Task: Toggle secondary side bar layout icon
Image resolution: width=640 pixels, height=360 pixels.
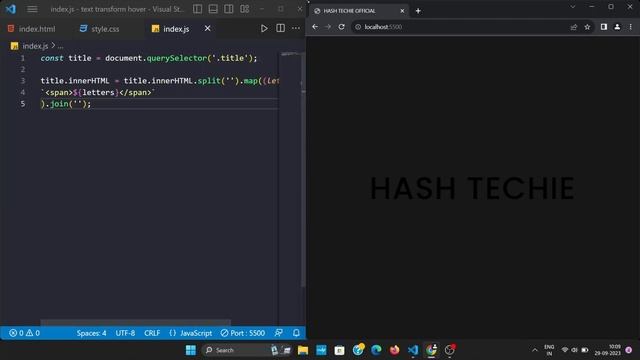Action: point(229,9)
